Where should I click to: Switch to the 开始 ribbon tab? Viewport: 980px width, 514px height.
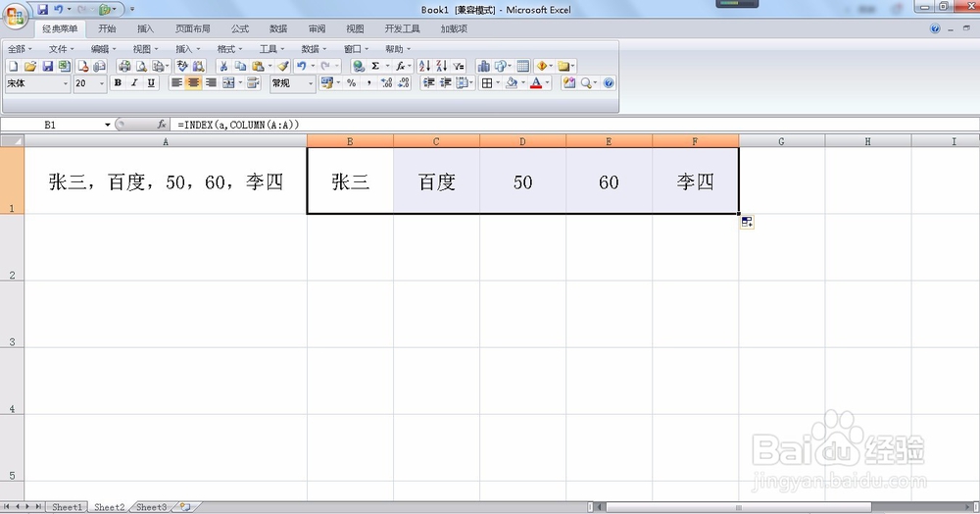coord(107,28)
